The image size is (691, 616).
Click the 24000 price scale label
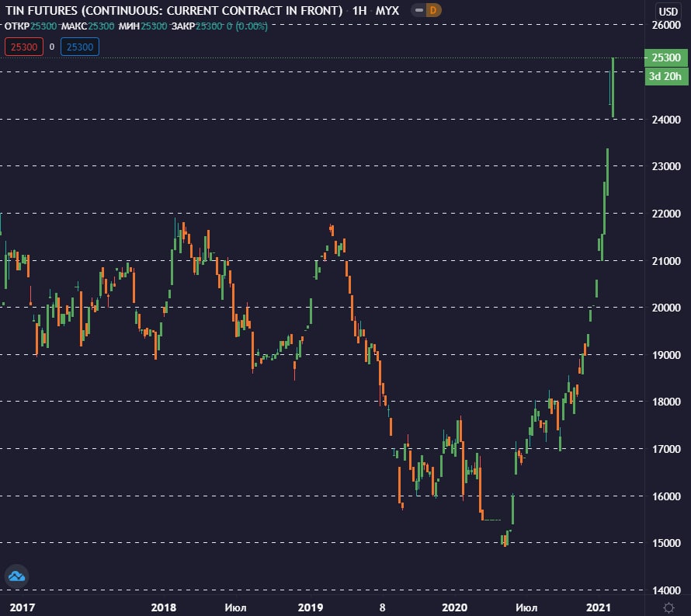click(666, 120)
